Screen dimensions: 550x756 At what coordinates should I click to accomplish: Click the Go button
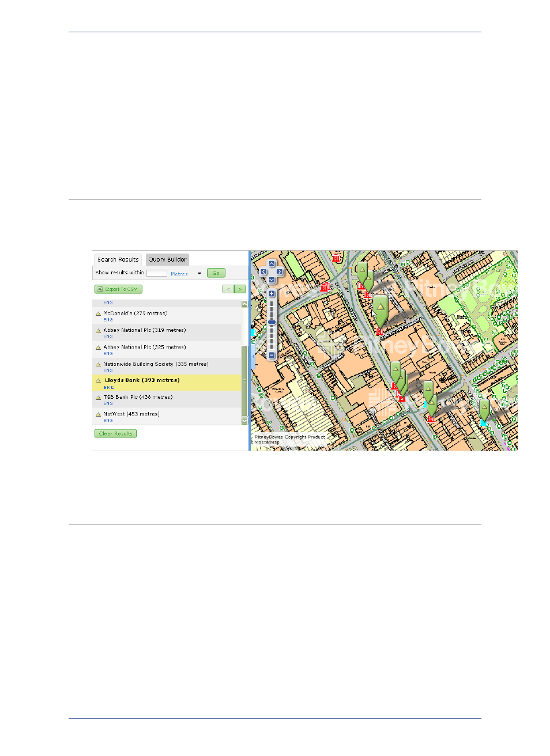(216, 273)
